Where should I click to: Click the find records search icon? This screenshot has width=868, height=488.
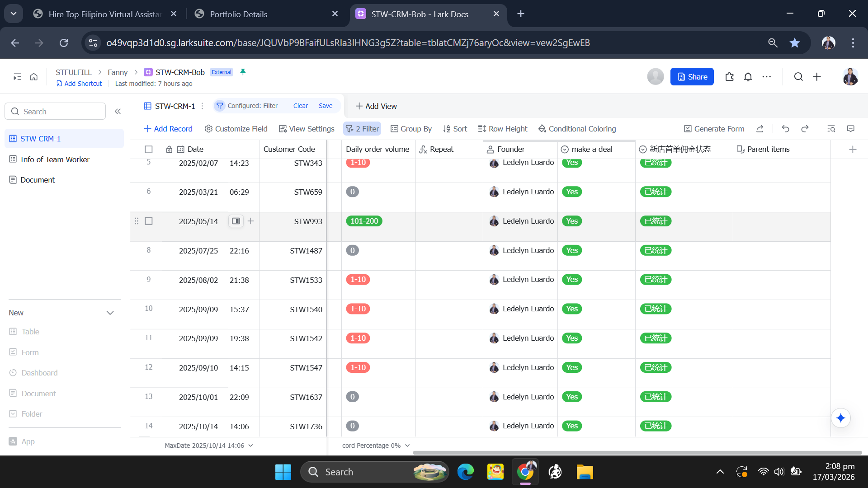831,129
